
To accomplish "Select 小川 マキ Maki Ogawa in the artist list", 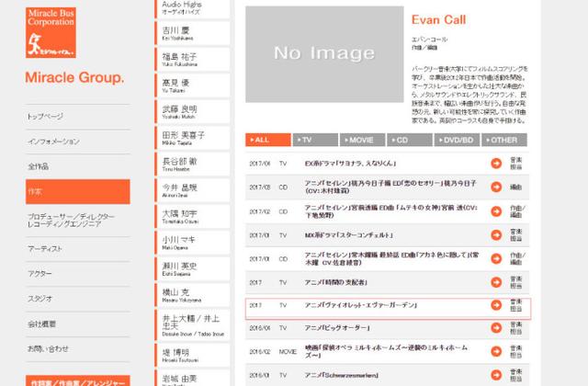I will pos(192,243).
